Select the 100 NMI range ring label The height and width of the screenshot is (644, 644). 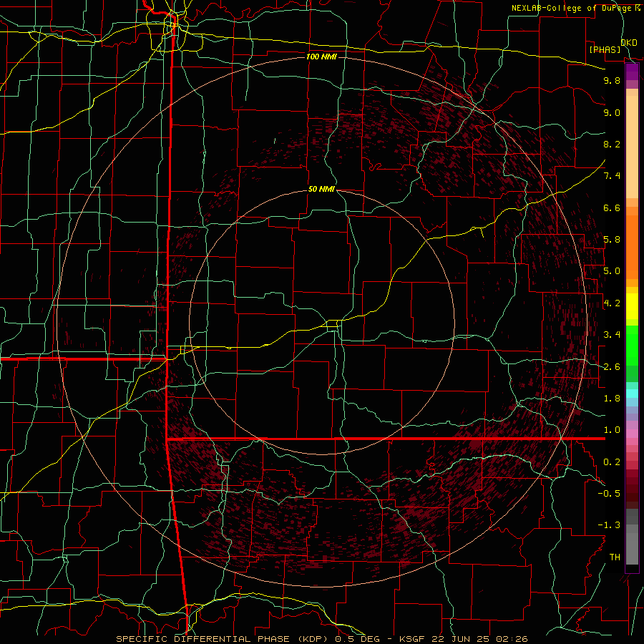(x=321, y=57)
